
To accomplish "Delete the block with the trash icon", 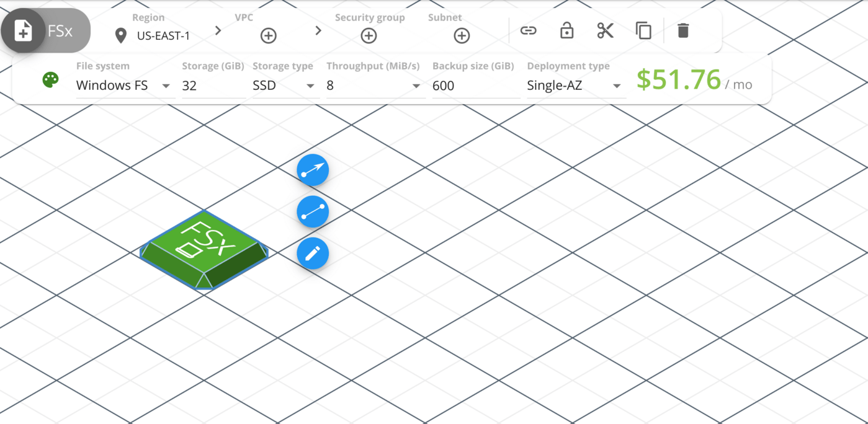I will coord(683,30).
